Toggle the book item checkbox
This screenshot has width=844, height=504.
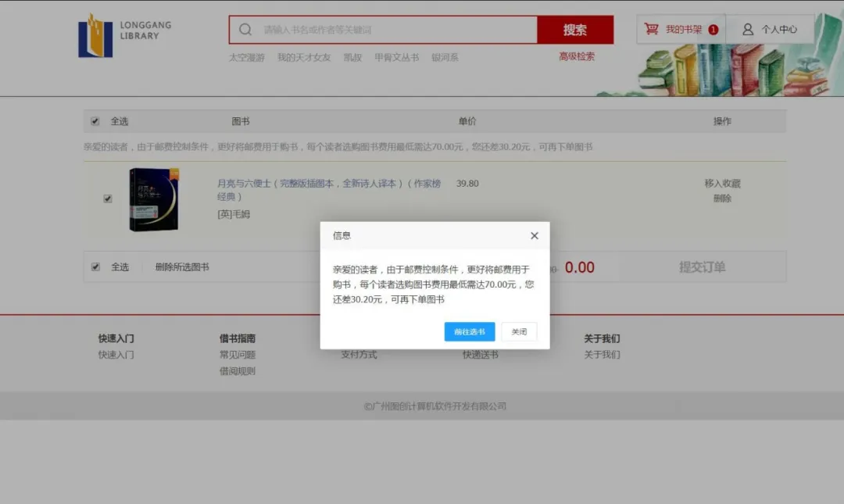108,198
